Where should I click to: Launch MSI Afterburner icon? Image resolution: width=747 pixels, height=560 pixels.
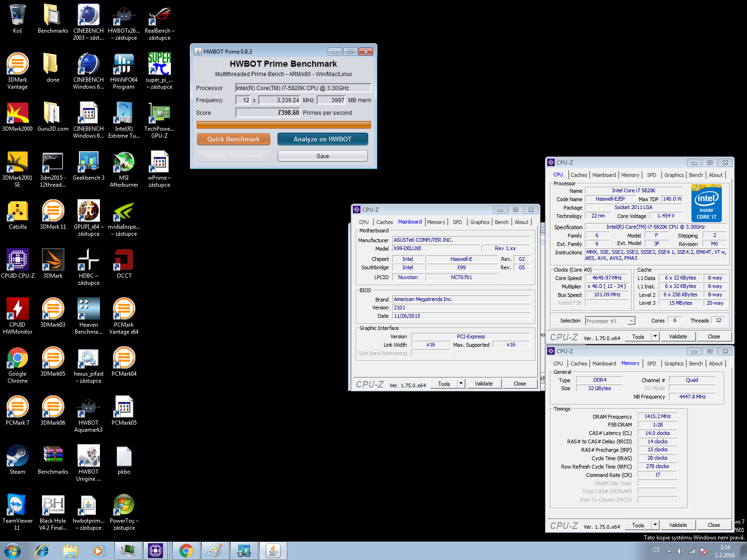tap(124, 169)
